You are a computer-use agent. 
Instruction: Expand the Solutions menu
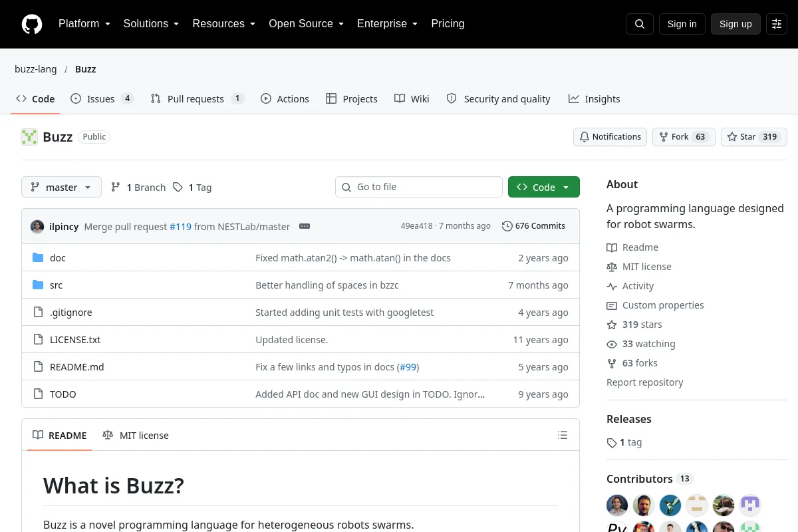click(x=151, y=24)
